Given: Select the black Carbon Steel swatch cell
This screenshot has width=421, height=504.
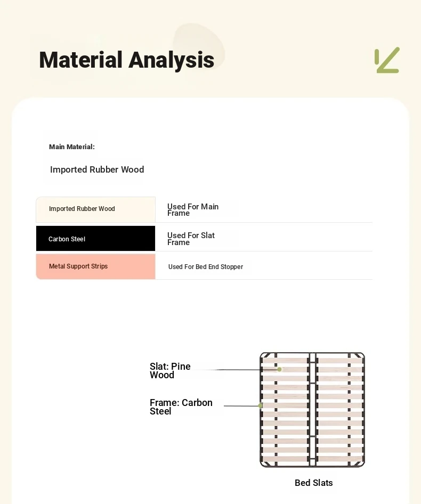Looking at the screenshot, I should (95, 239).
